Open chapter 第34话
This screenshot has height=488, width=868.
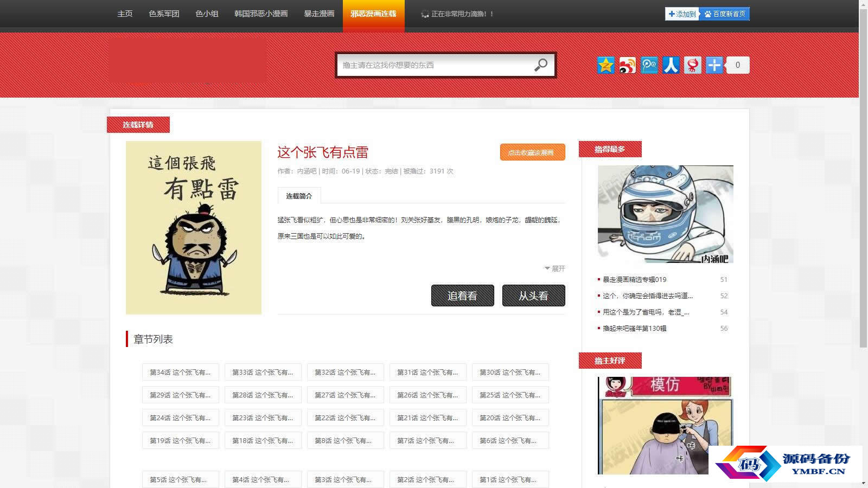(181, 372)
